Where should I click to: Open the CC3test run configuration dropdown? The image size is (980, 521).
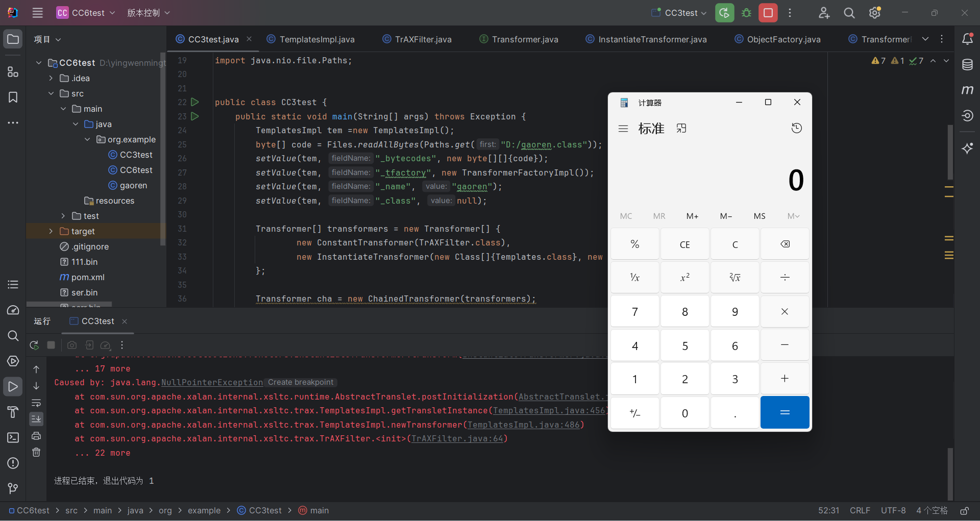679,13
